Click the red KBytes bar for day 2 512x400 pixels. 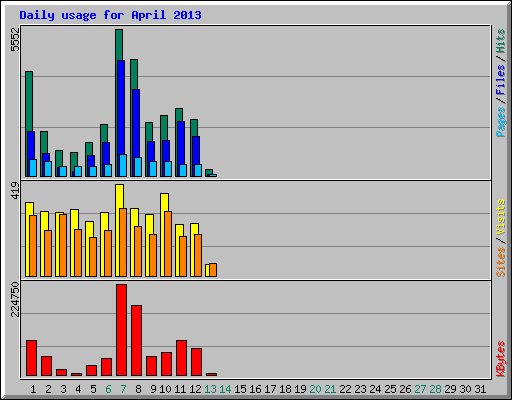tap(46, 366)
